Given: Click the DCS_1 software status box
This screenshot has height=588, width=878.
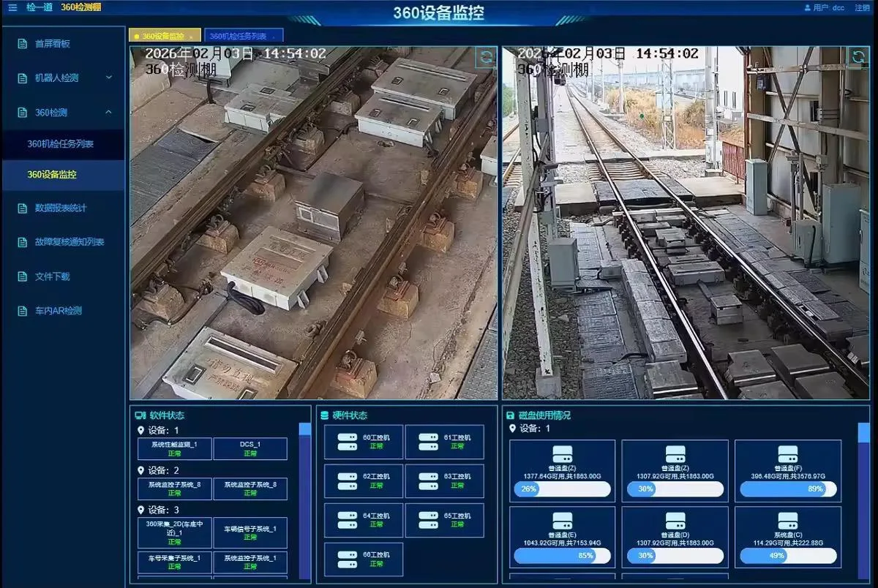Looking at the screenshot, I should [x=250, y=448].
